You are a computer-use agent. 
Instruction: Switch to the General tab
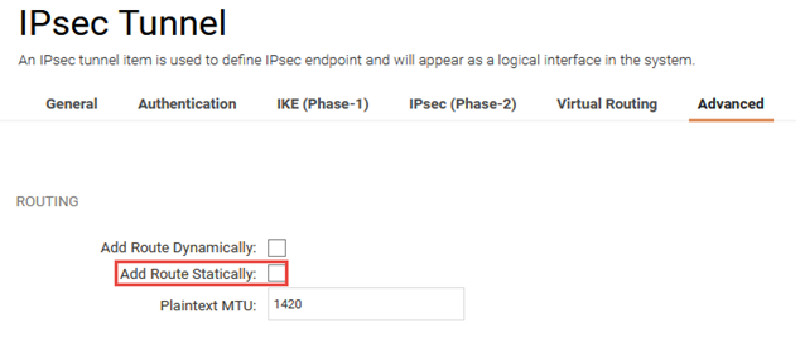point(72,104)
